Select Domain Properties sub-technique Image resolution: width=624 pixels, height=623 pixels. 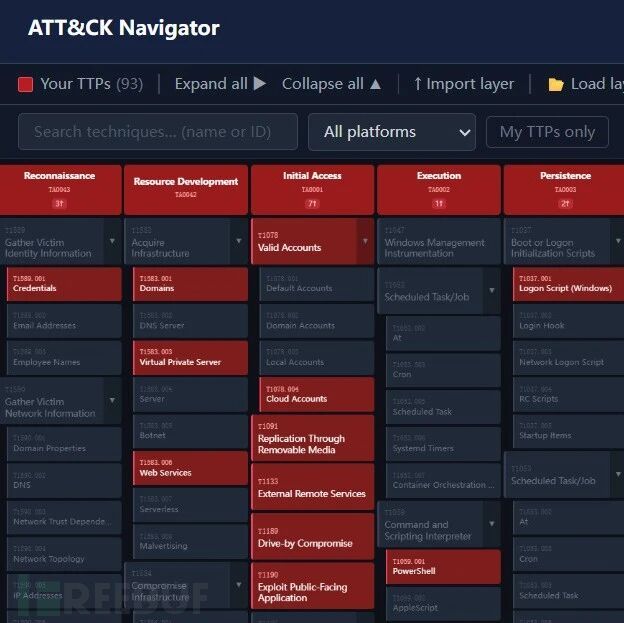tap(64, 444)
